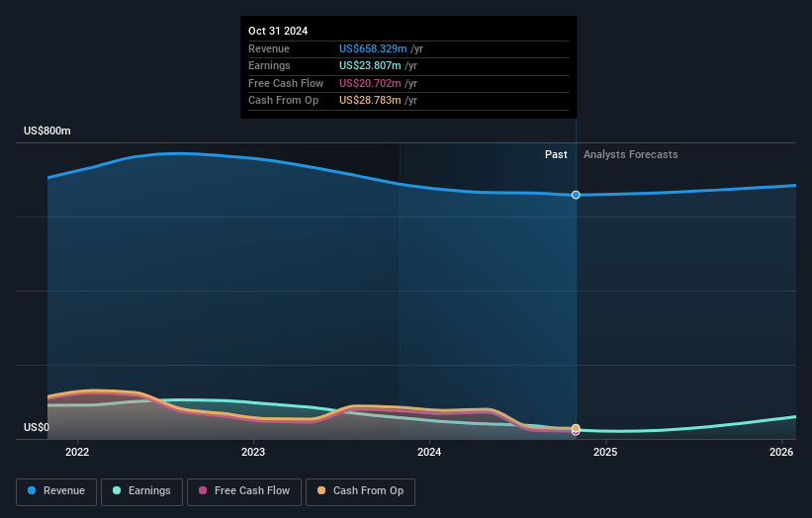Image resolution: width=812 pixels, height=518 pixels.
Task: Click the US$28.783m cash from op value
Action: coord(370,101)
